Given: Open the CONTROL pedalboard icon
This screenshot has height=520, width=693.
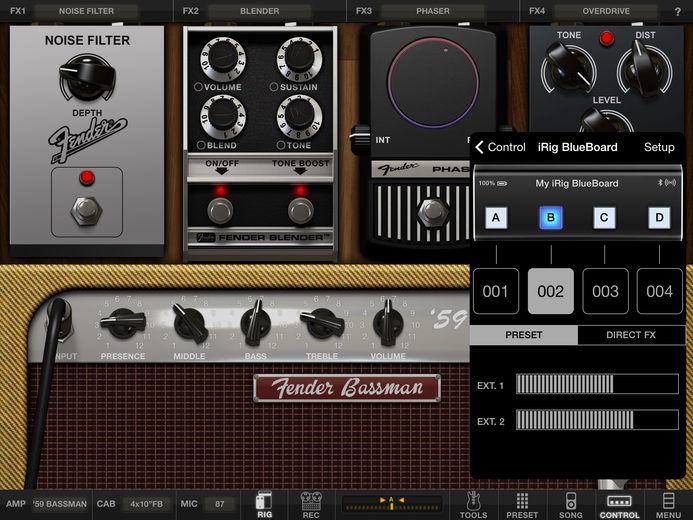Looking at the screenshot, I should tap(619, 505).
